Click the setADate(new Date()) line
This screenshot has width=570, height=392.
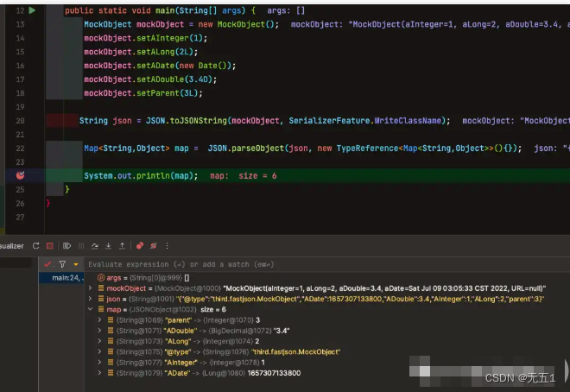[160, 66]
